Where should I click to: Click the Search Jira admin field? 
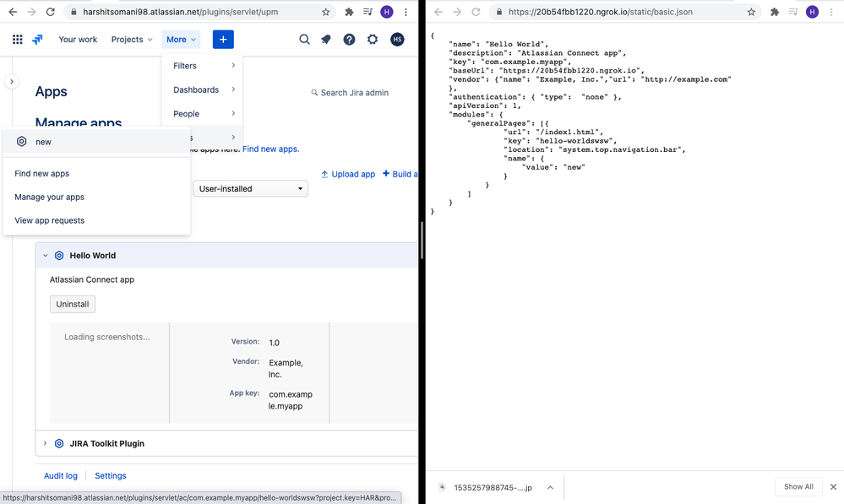pos(350,93)
